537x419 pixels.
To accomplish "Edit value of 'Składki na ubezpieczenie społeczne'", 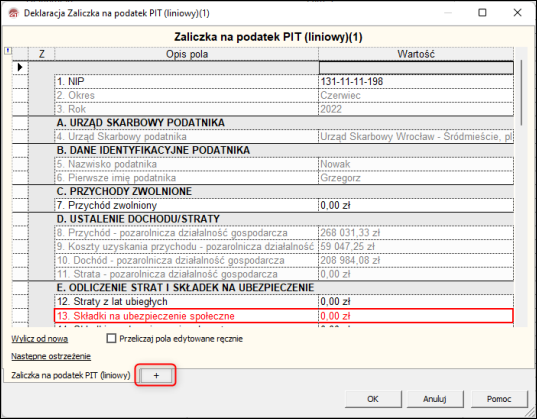I will (x=416, y=316).
